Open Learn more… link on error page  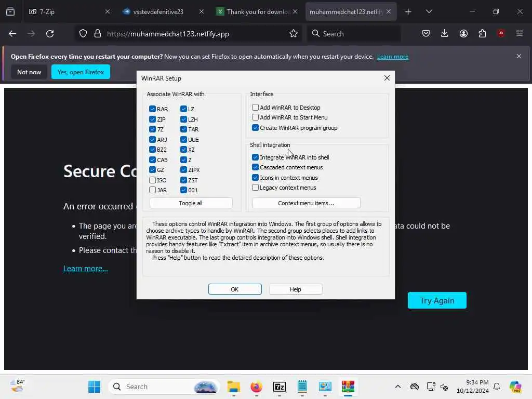point(86,269)
